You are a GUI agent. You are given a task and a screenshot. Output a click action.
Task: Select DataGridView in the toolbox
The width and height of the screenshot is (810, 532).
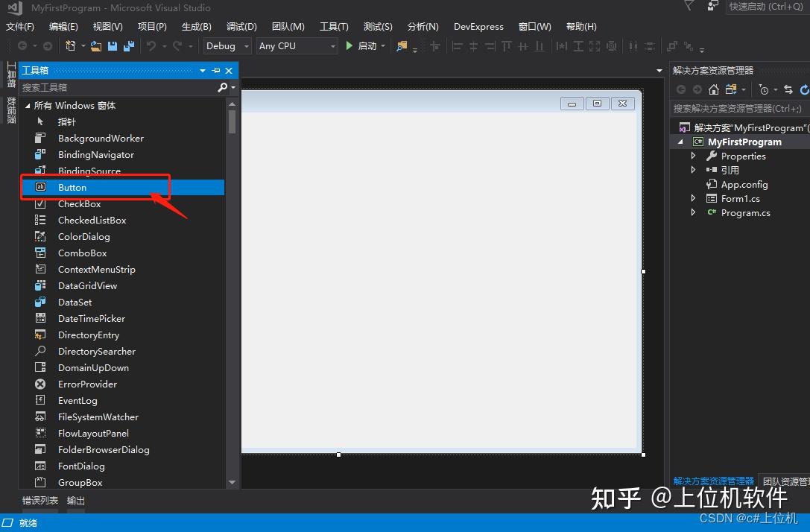pyautogui.click(x=122, y=285)
